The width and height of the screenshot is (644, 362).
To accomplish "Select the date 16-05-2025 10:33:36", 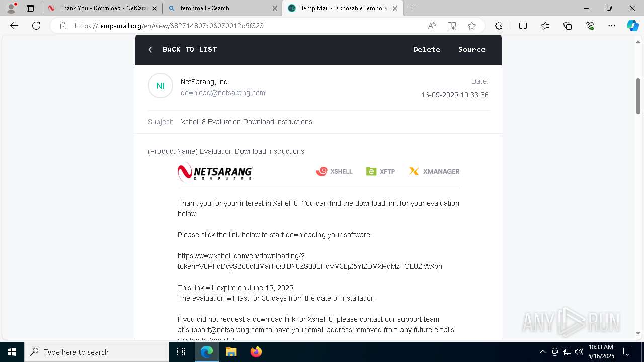I will tap(455, 95).
